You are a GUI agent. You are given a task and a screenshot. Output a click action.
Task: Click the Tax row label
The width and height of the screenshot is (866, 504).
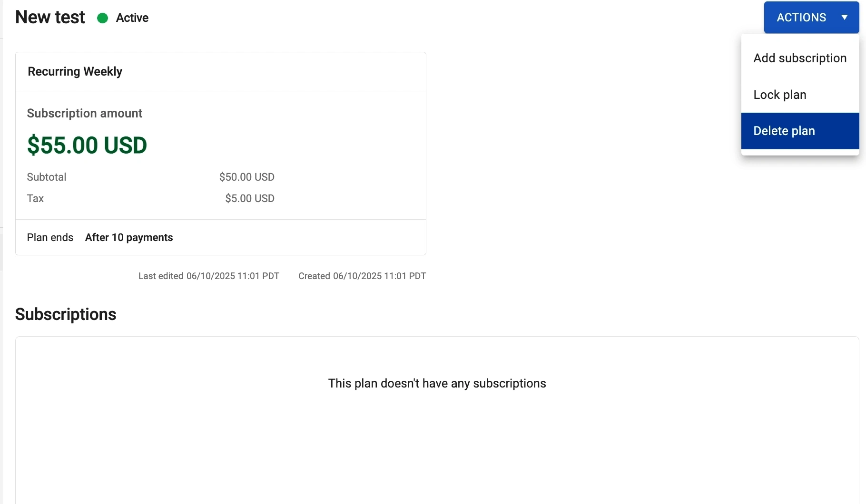point(35,198)
